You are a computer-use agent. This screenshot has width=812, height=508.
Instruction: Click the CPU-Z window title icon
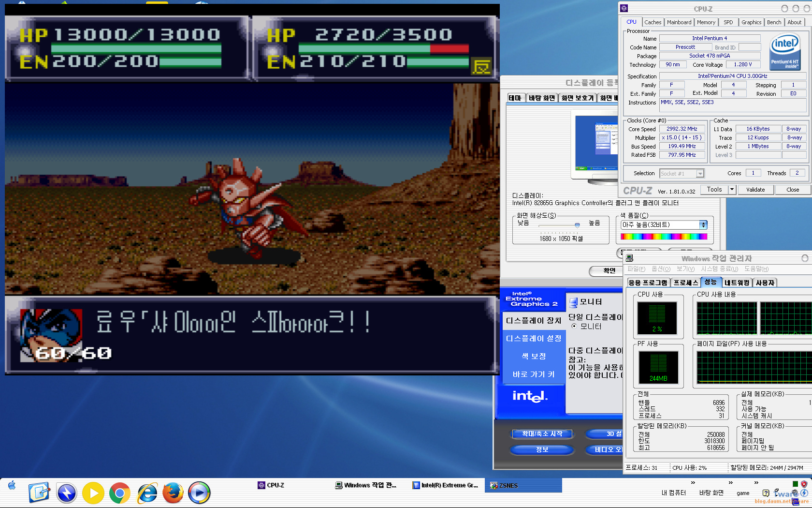pyautogui.click(x=624, y=8)
